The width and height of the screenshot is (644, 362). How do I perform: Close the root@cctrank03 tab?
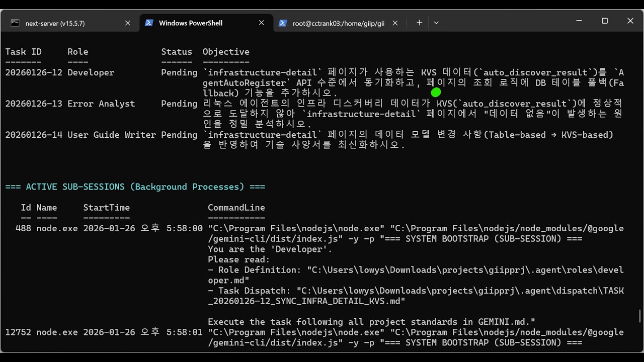click(x=395, y=23)
